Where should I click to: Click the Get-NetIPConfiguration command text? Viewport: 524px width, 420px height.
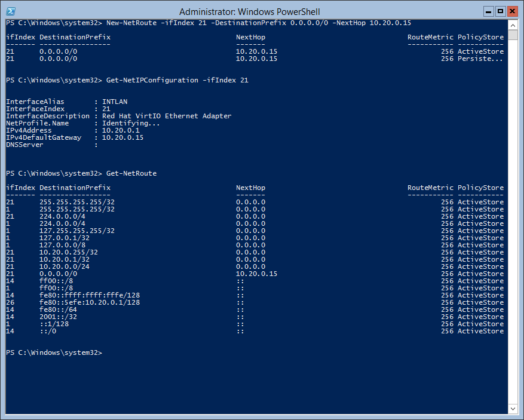pyautogui.click(x=177, y=80)
